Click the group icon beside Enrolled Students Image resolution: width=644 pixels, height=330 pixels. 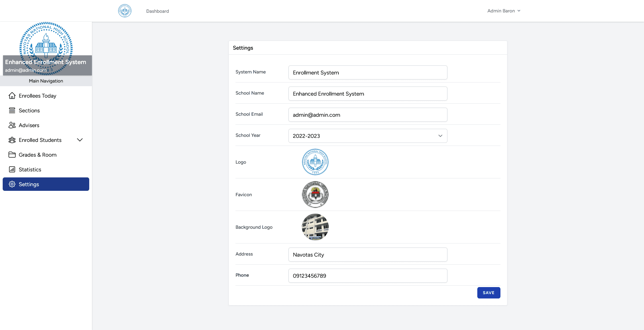[12, 140]
